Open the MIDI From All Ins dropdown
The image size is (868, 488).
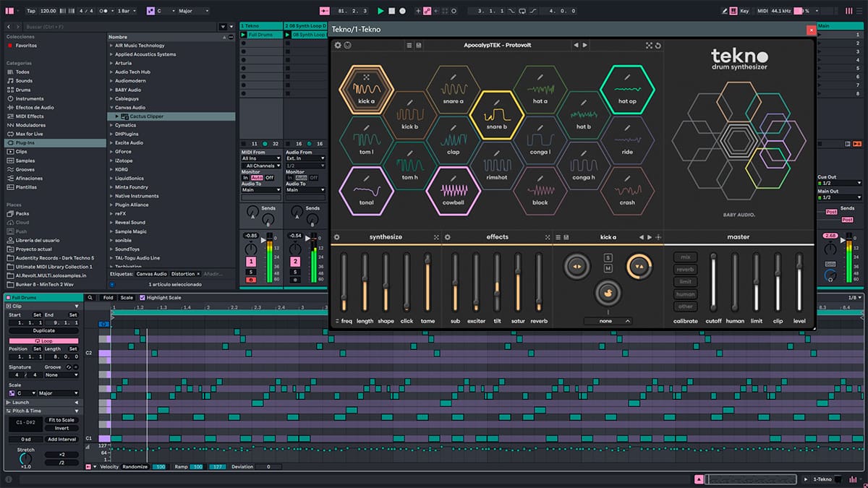[x=261, y=158]
